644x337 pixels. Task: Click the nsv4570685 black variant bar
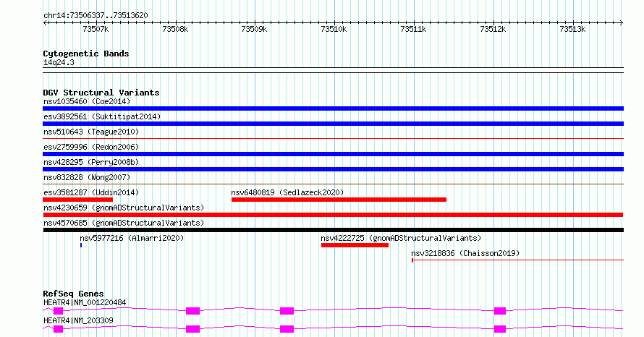point(333,230)
